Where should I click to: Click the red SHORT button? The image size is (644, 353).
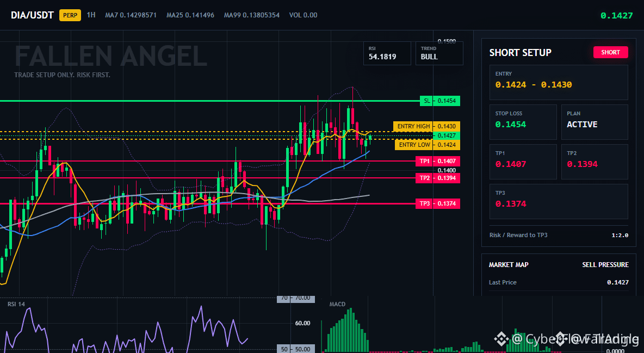[x=610, y=52]
